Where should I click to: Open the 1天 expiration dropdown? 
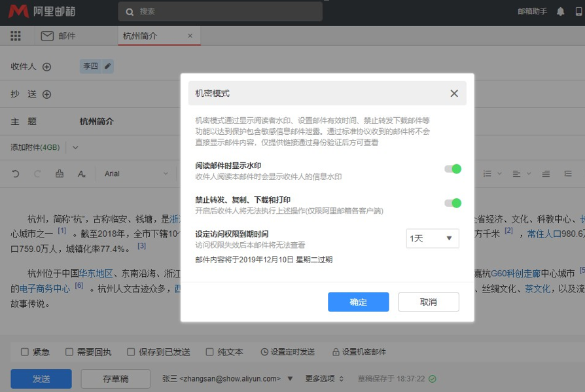pos(433,239)
